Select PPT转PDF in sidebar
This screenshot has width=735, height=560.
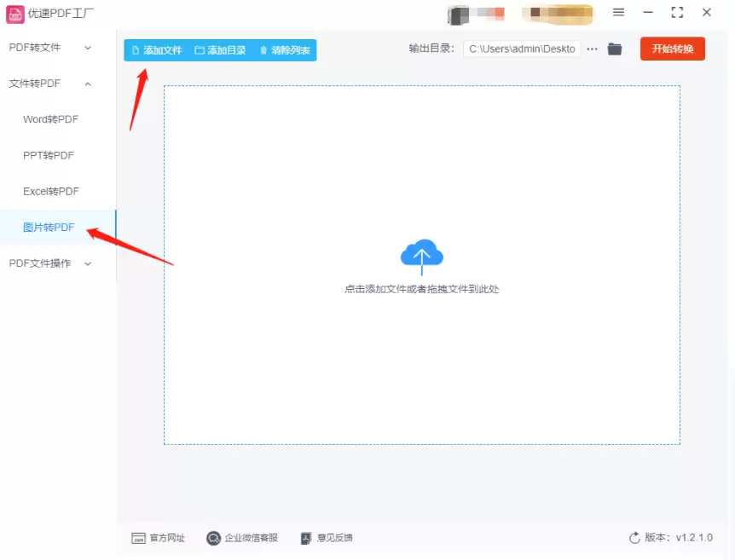pos(49,155)
